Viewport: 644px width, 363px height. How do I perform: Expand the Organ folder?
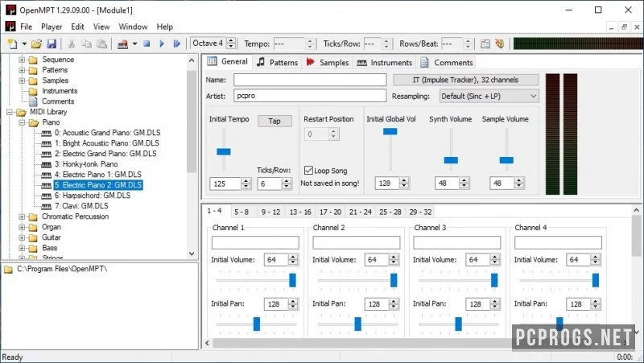coord(22,227)
